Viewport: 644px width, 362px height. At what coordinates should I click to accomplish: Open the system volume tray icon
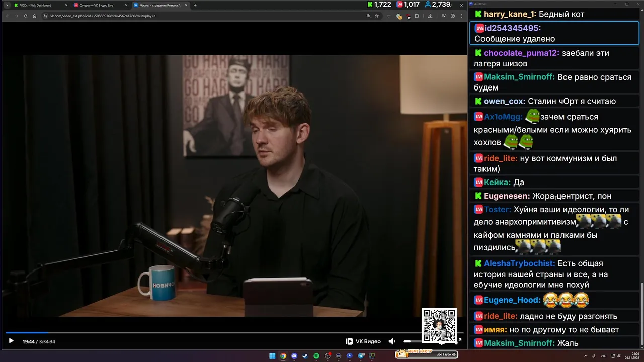tap(618, 356)
